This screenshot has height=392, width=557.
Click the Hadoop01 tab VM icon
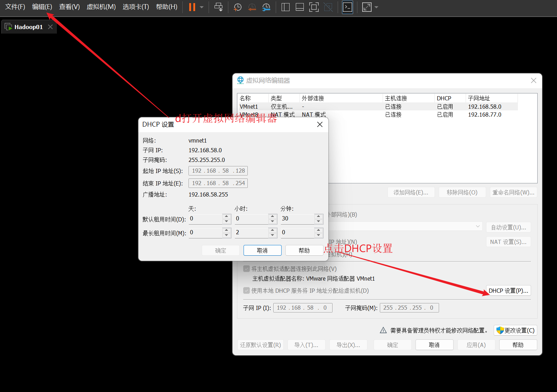[8, 27]
